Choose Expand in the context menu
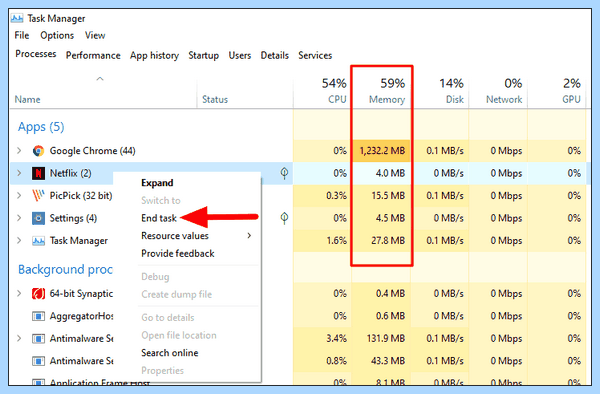The width and height of the screenshot is (600, 394). (157, 183)
